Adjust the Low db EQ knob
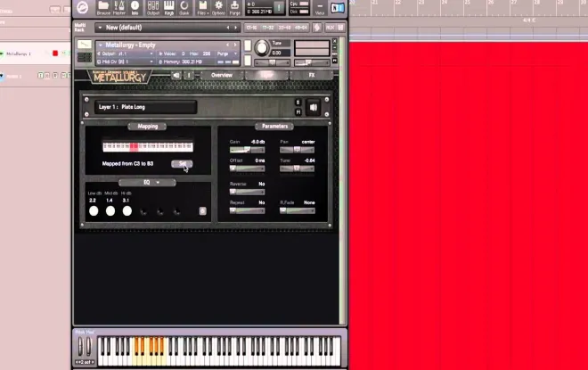Screen dimensions: 588x370 point(94,211)
